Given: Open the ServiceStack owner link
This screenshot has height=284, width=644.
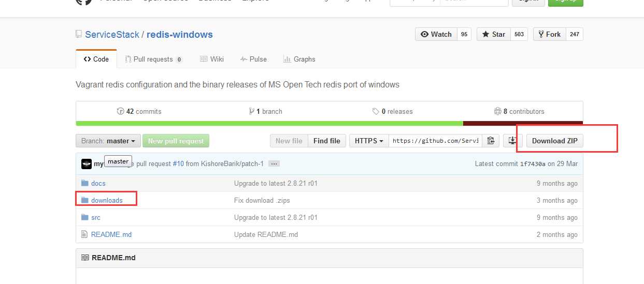Looking at the screenshot, I should click(x=112, y=35).
